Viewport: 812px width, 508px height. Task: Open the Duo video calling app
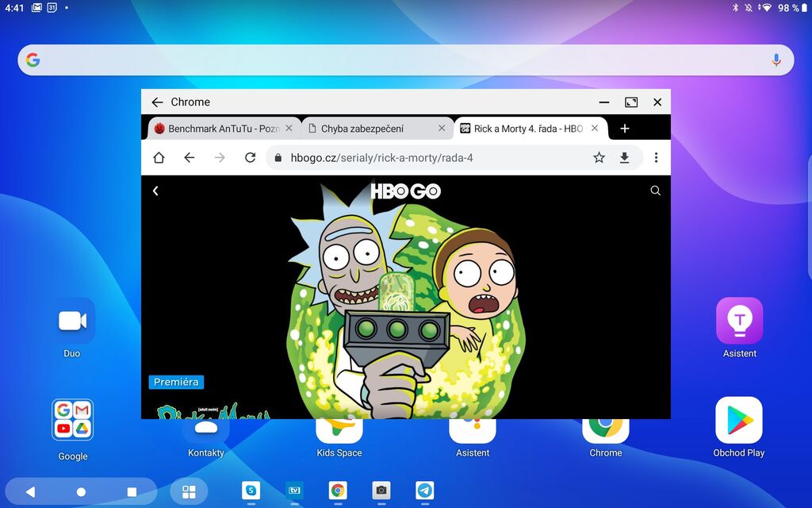pyautogui.click(x=72, y=320)
